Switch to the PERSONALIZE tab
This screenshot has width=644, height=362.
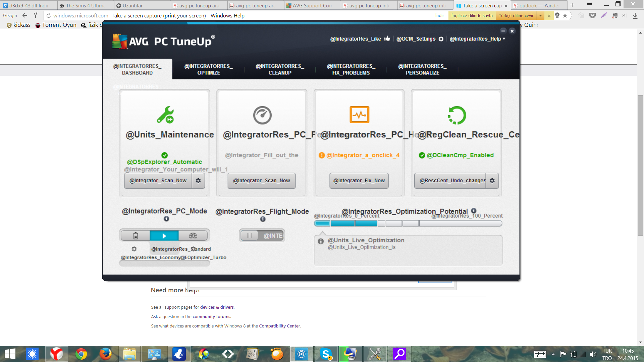[422, 69]
